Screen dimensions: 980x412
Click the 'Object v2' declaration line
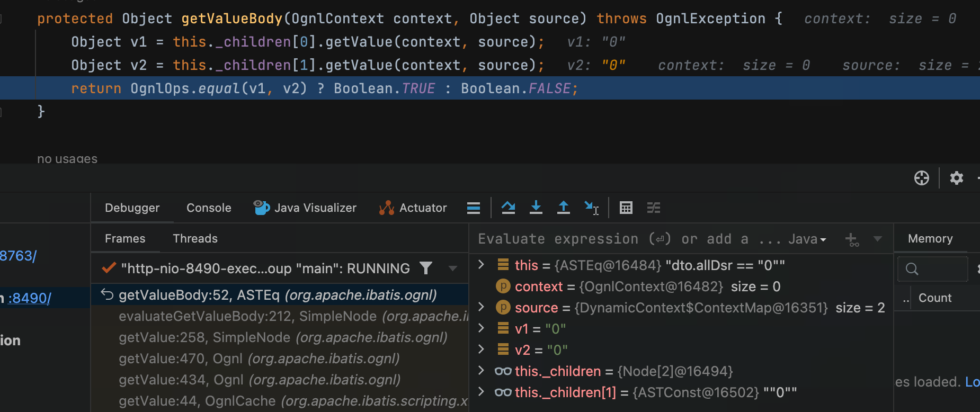tap(308, 65)
